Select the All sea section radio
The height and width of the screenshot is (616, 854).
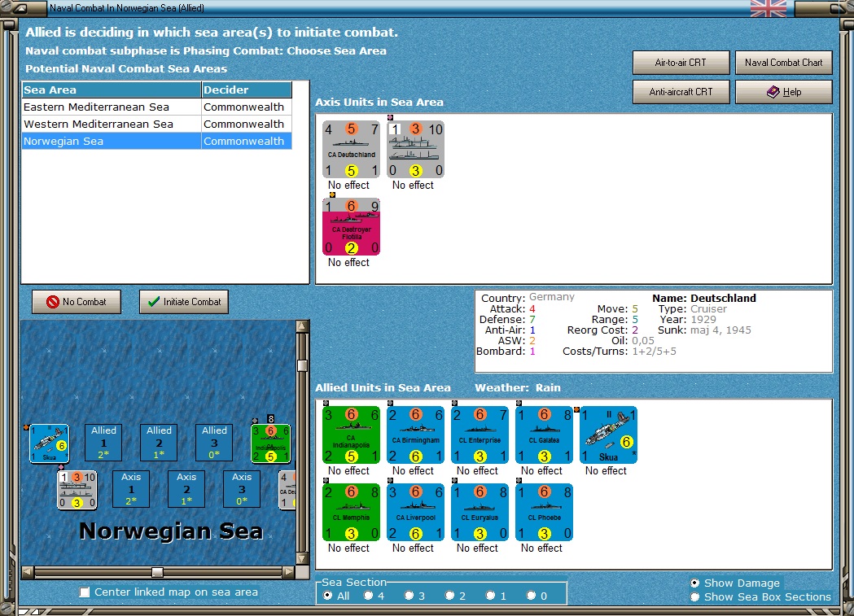click(328, 596)
